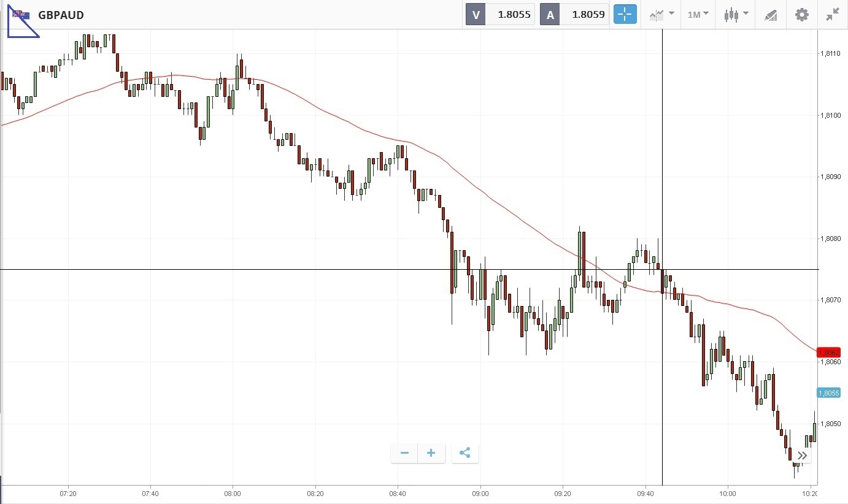
Task: Open the compare/indicators chart dropdown
Action: pos(661,15)
